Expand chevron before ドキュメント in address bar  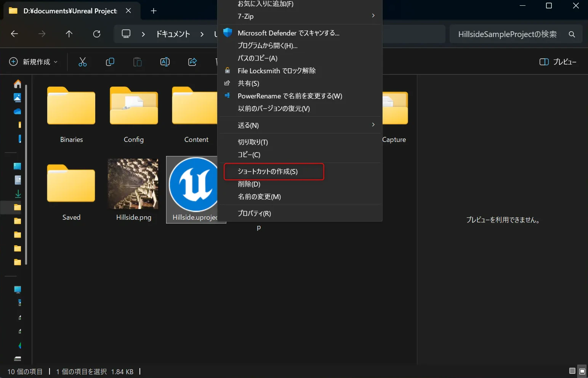pos(143,34)
